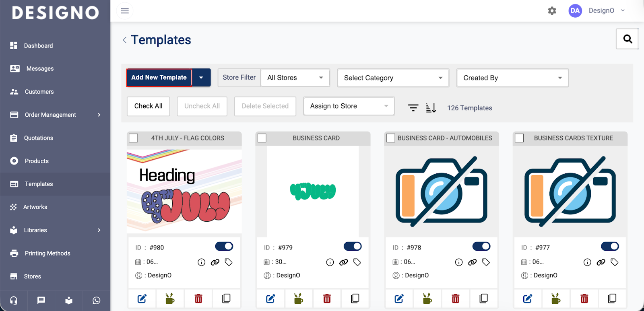Disable the toggle for template #979
The image size is (644, 311).
353,246
